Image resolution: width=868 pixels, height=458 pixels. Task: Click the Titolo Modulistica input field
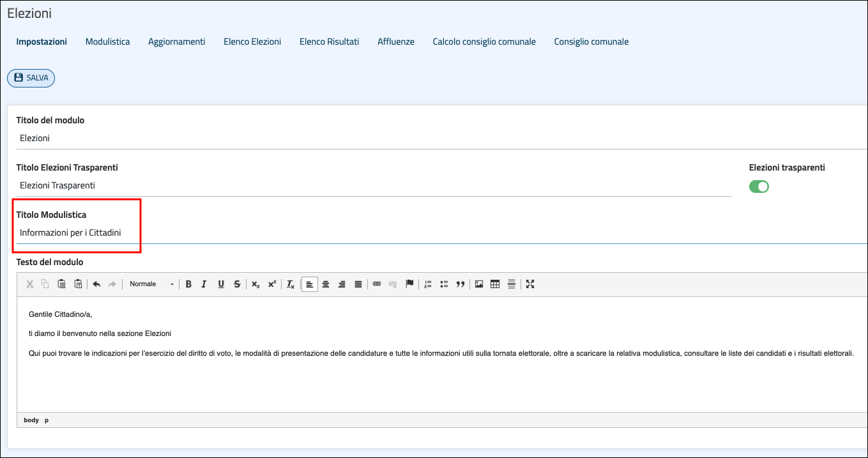click(x=383, y=233)
